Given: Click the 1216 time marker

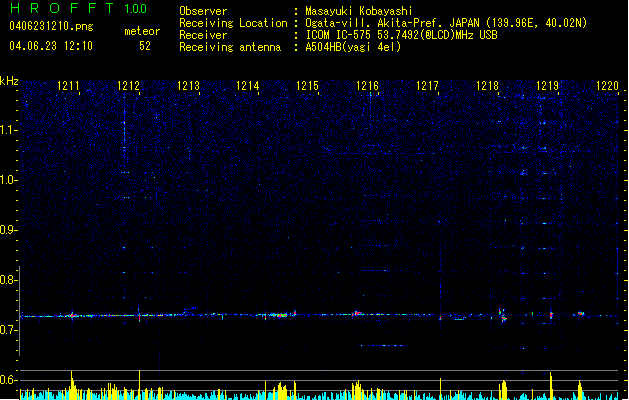Looking at the screenshot, I should click(x=367, y=86).
